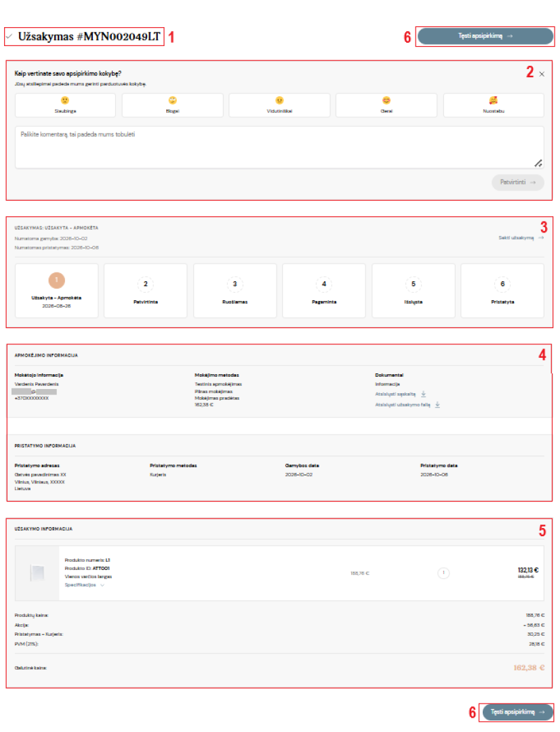Click the product quantity circle showing 1
Screen dimensions: 560x732
(x=443, y=573)
